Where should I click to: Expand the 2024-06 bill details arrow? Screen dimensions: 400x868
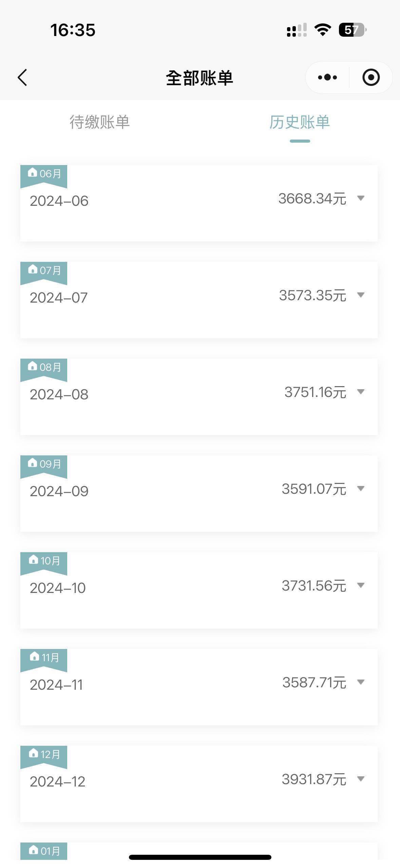click(361, 198)
